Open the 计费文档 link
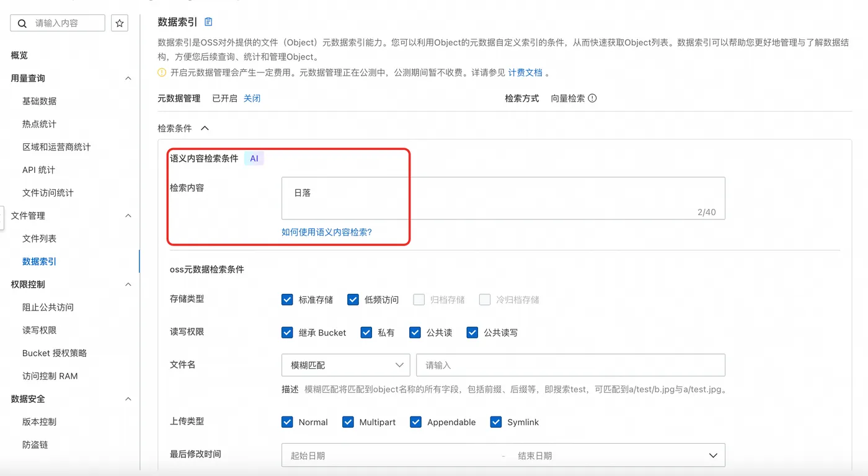Screen dimensions: 868x476 pos(525,73)
